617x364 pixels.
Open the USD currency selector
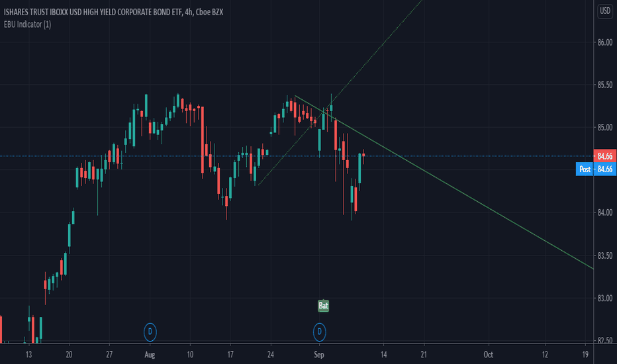pos(605,11)
